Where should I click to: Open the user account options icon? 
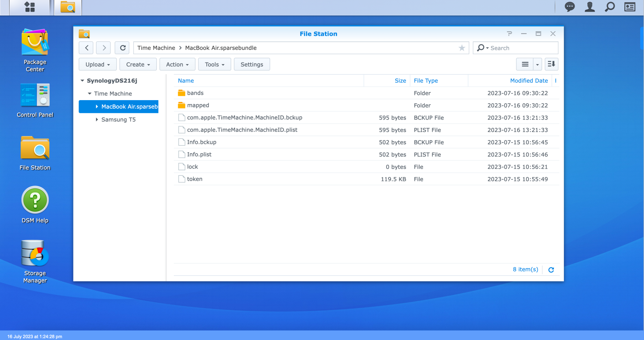[x=590, y=7]
